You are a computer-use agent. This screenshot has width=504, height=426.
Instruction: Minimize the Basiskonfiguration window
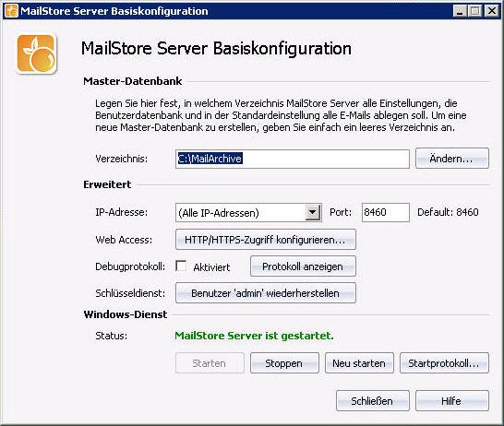[x=460, y=11]
